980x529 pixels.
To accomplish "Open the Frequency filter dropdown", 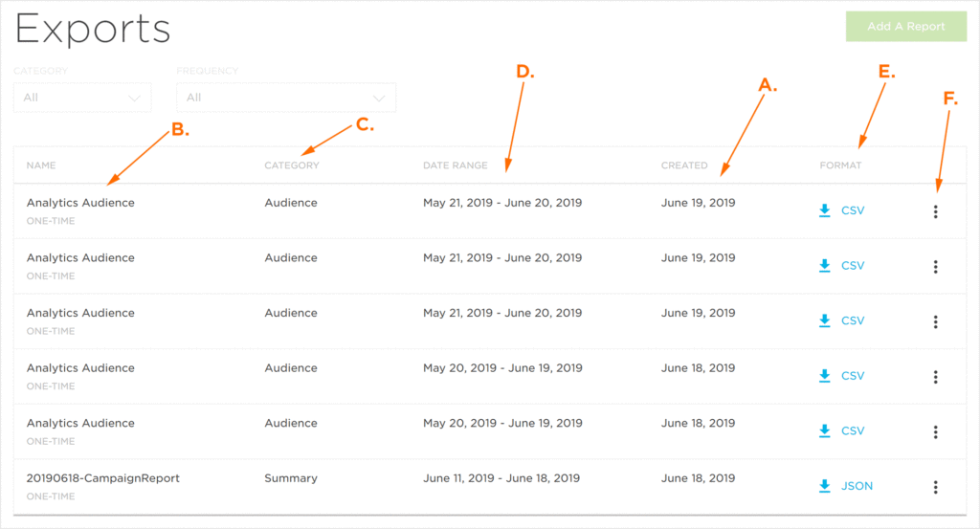I will coord(286,98).
